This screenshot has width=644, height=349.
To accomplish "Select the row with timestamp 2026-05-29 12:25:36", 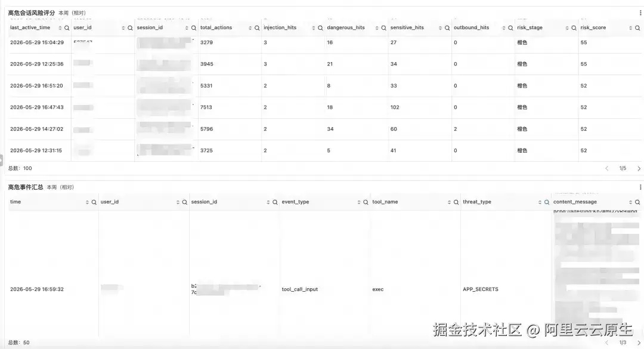I will coord(324,64).
